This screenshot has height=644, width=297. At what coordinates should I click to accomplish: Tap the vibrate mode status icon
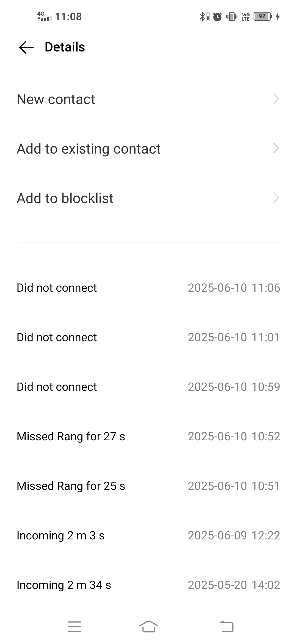coord(232,17)
